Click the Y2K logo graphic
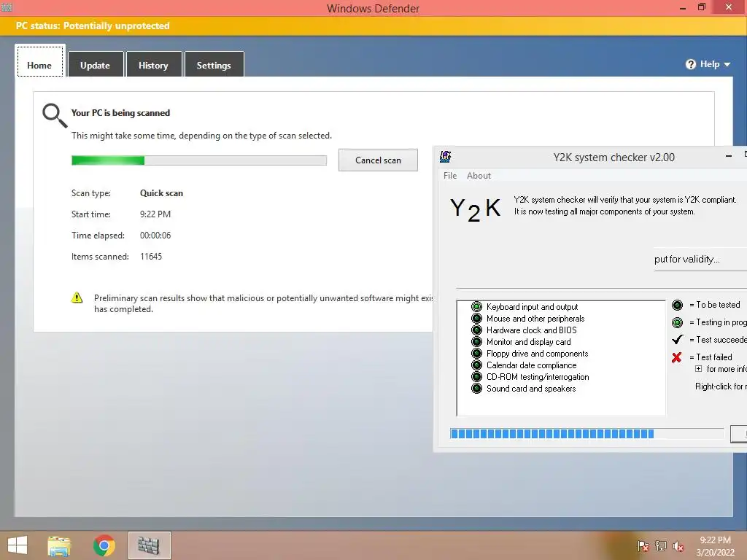Image resolution: width=747 pixels, height=560 pixels. (x=475, y=209)
